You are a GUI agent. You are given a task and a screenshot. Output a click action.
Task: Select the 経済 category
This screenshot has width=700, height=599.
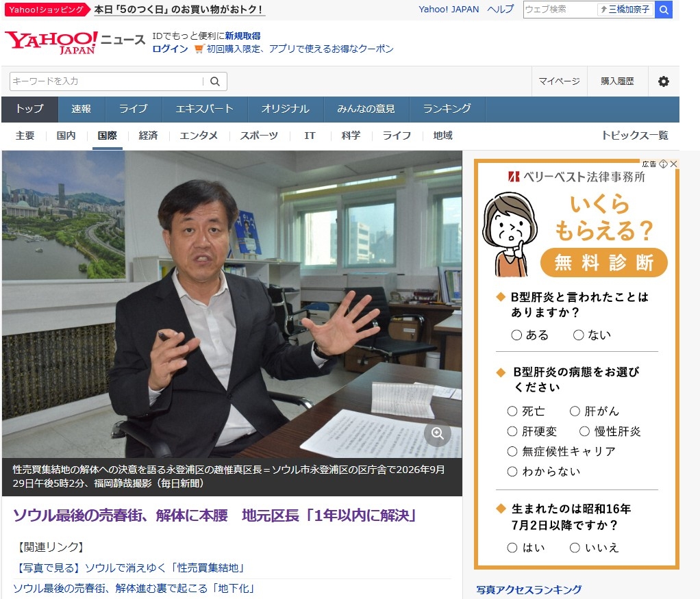(148, 136)
